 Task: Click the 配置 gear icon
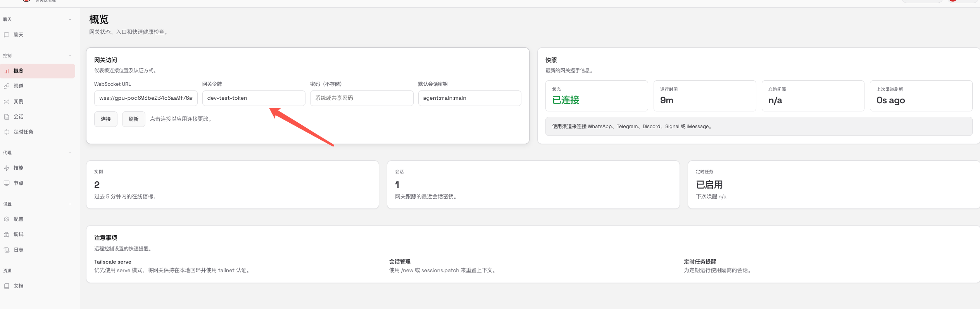tap(7, 219)
